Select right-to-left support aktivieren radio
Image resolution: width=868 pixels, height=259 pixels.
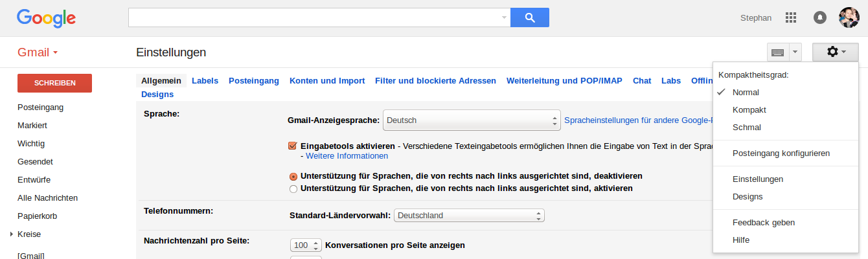(x=293, y=188)
